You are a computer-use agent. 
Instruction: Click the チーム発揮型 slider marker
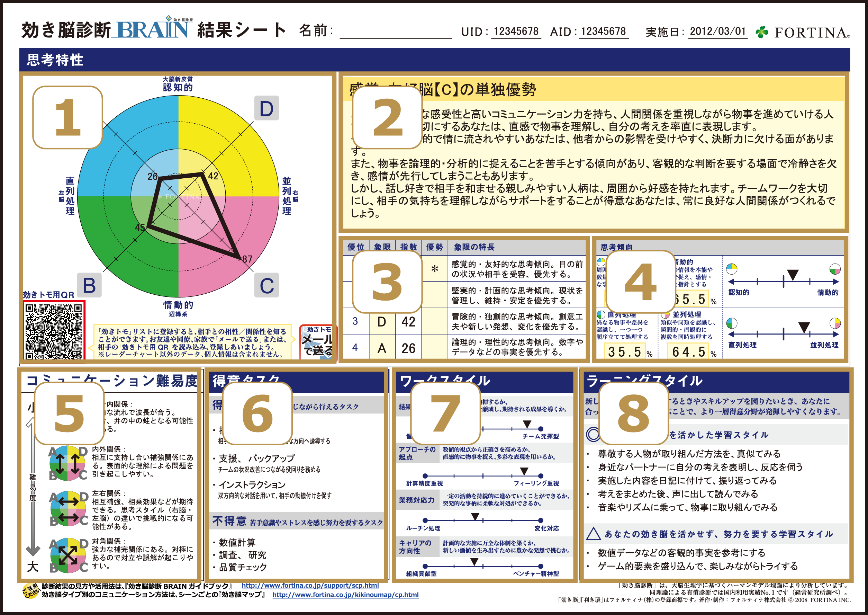pyautogui.click(x=527, y=424)
